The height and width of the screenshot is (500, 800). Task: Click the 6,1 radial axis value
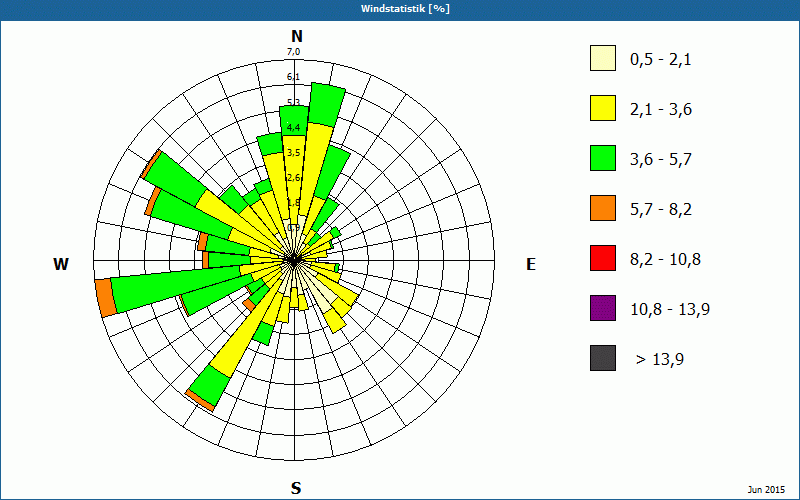click(x=293, y=77)
